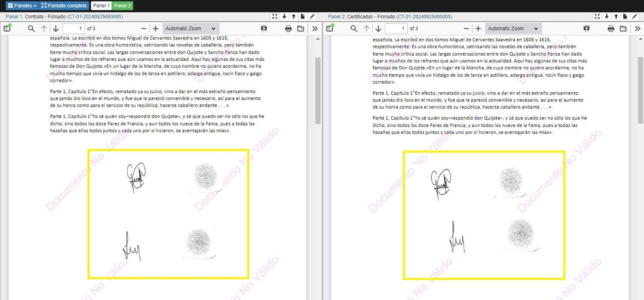Click Panel 2 header down arrow icon
Viewport: 644px width, 300px height.
point(607,16)
